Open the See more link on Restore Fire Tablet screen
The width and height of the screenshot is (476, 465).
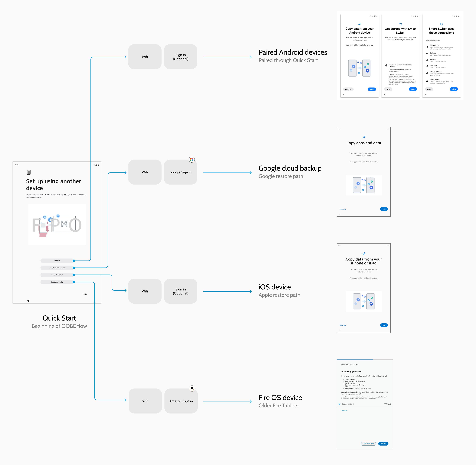344,411
